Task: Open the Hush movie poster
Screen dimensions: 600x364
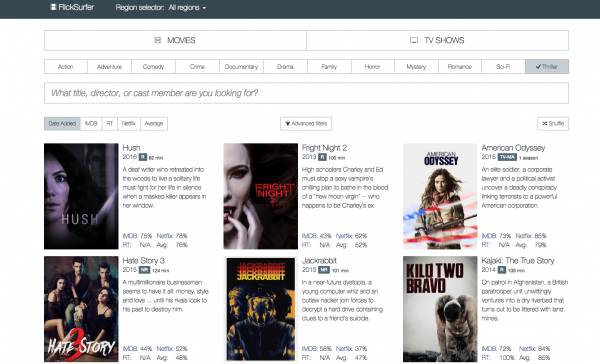Action: click(81, 196)
